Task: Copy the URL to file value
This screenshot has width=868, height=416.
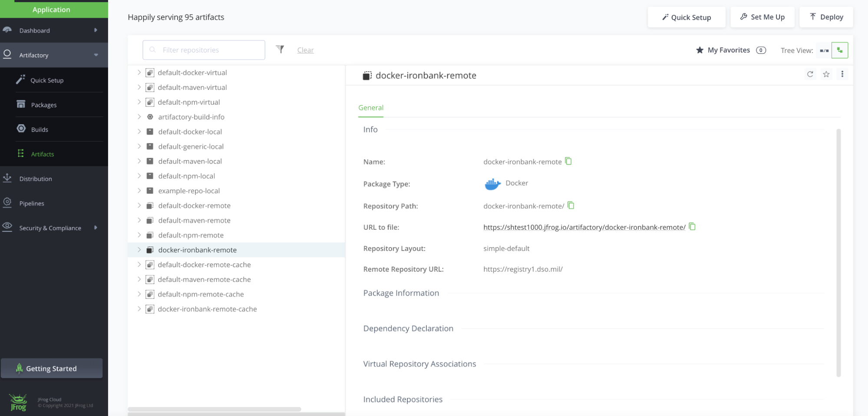Action: (x=692, y=227)
